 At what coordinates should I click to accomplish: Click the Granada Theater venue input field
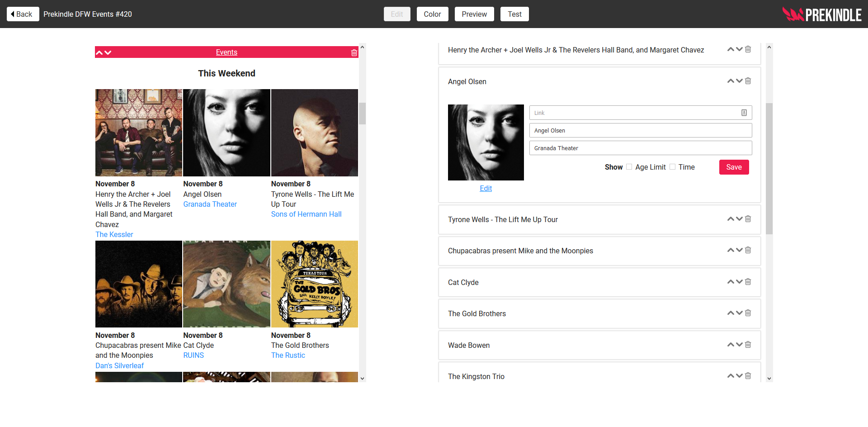coord(641,148)
